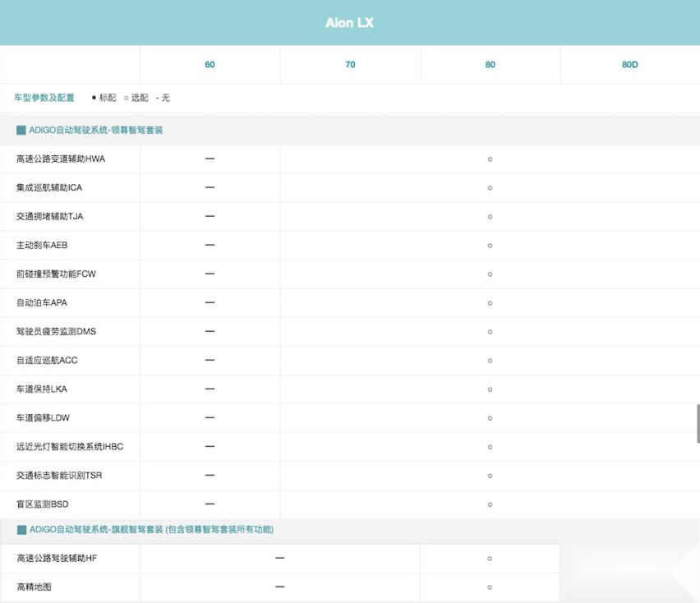Click the square icon beside ADiGO领尊智驾套装 heading
The height and width of the screenshot is (603, 700).
click(x=21, y=131)
